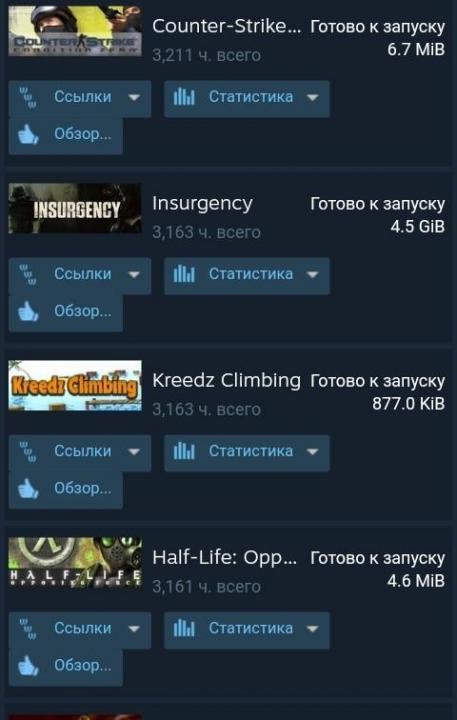Screen dimensions: 457x720
Task: Click the bar chart statistics icon for Kreedz Climbing
Action: click(x=184, y=452)
